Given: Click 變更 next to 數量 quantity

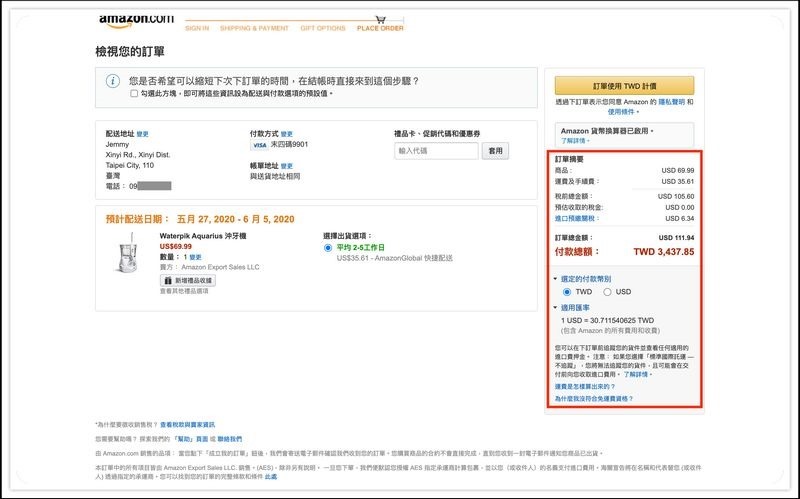Looking at the screenshot, I should pos(195,258).
